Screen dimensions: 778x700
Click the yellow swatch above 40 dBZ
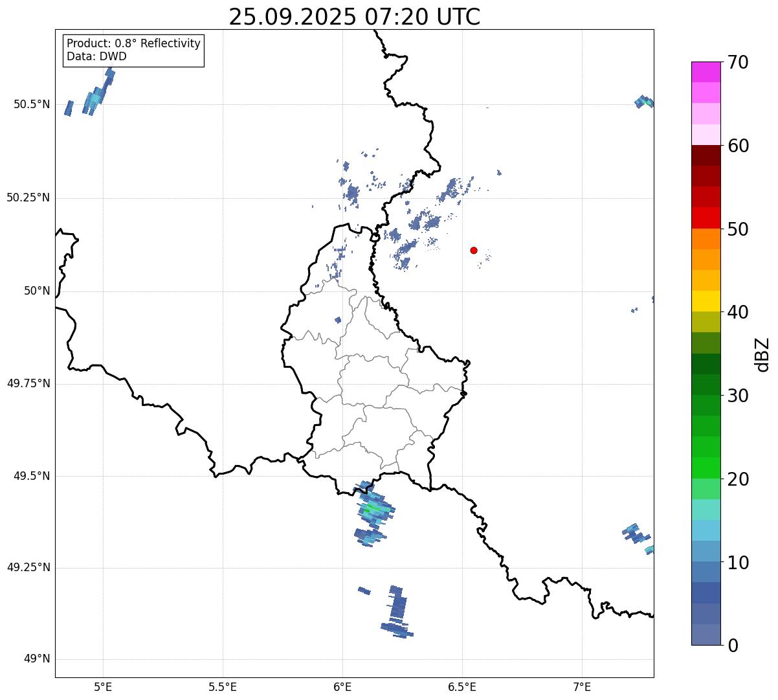pyautogui.click(x=705, y=301)
